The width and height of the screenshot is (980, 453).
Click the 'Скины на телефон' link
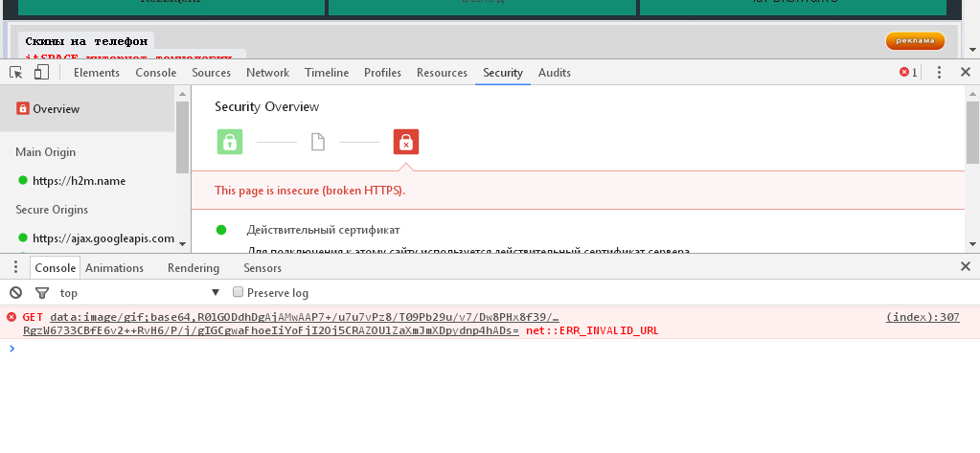(x=86, y=41)
